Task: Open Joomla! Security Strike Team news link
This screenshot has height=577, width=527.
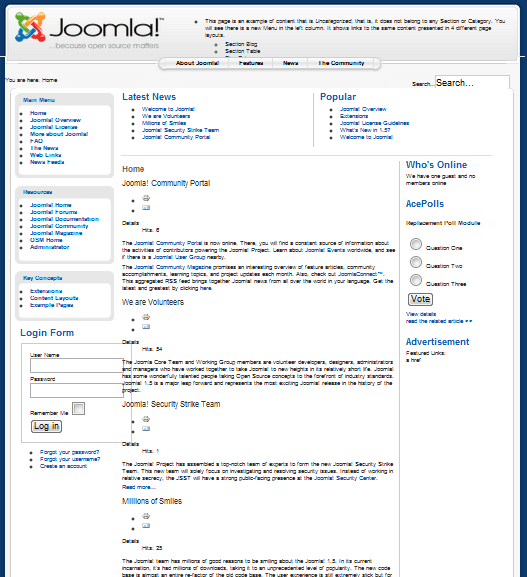Action: pos(181,130)
